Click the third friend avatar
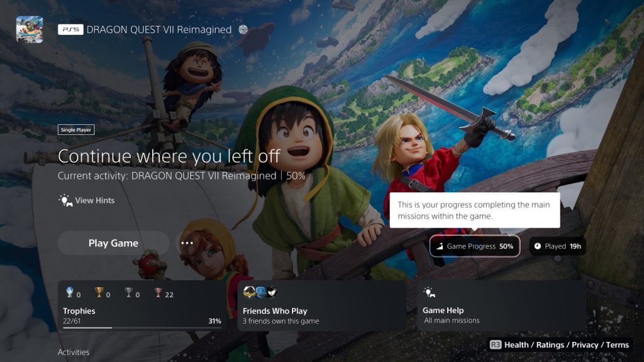 click(x=272, y=292)
